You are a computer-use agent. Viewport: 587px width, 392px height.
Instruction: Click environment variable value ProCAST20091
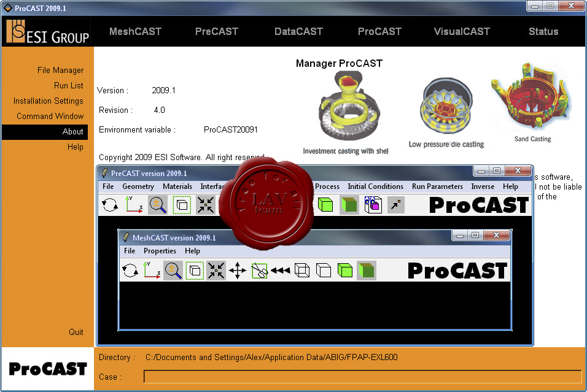[x=231, y=130]
